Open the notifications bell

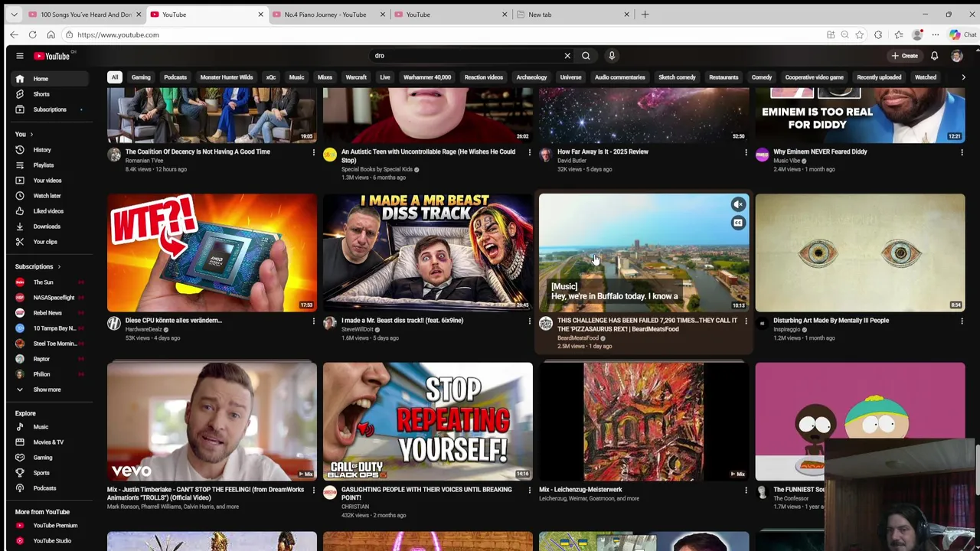pyautogui.click(x=934, y=56)
